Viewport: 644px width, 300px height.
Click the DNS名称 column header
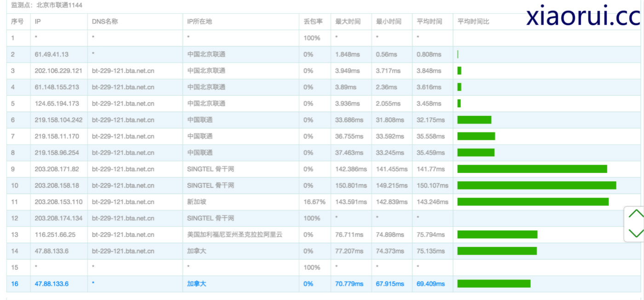coord(105,22)
